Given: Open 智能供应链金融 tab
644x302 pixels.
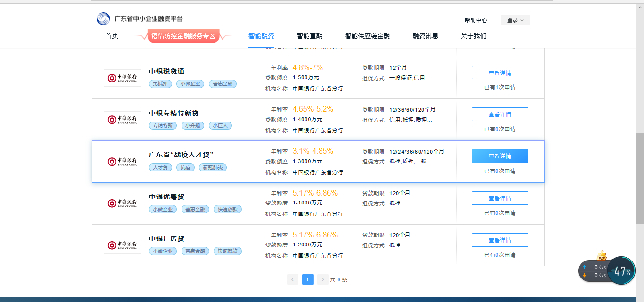Looking at the screenshot, I should point(367,36).
